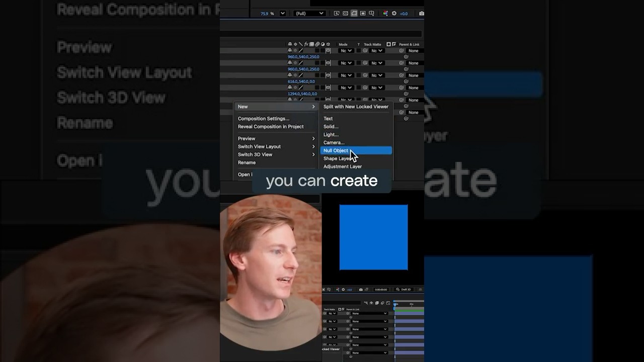Click track matte pick whip on top layer row
Screen dimensions: 644x362
point(365,51)
